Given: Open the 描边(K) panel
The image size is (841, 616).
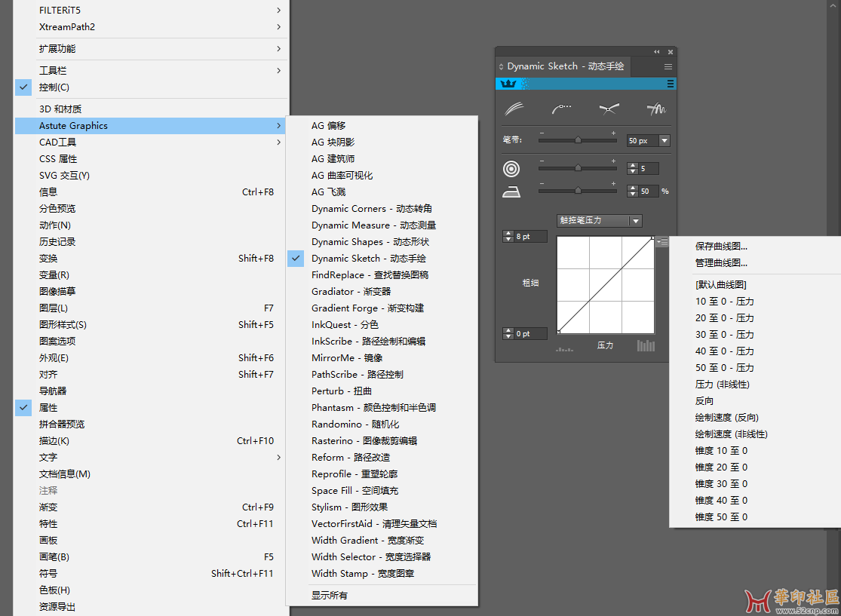Looking at the screenshot, I should pyautogui.click(x=152, y=440).
